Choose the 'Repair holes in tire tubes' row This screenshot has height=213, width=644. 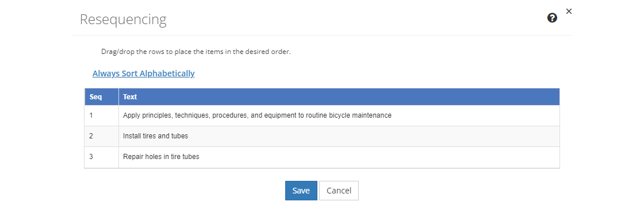pos(322,157)
